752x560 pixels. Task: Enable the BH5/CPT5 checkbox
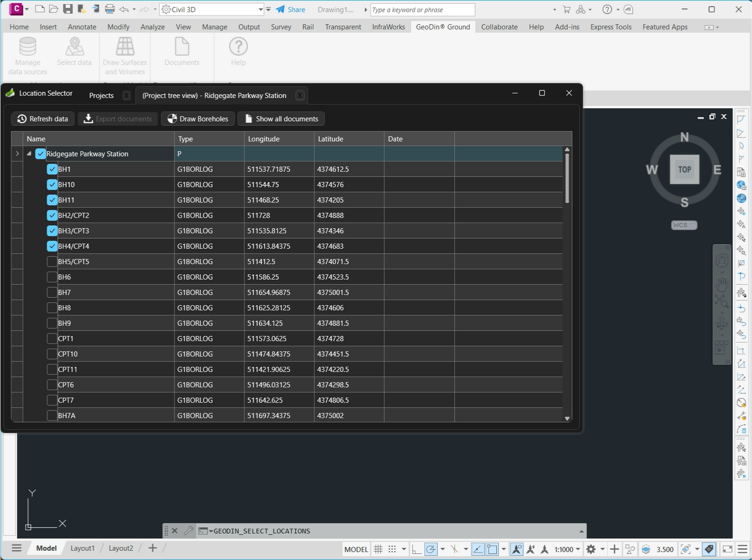[x=52, y=262]
